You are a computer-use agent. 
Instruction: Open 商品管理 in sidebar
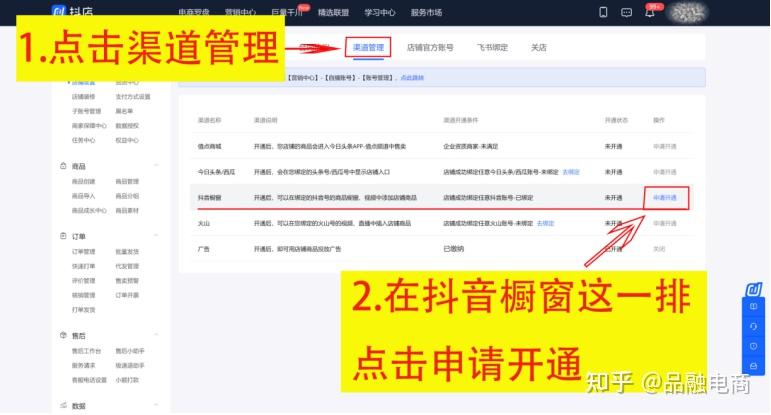tap(127, 181)
